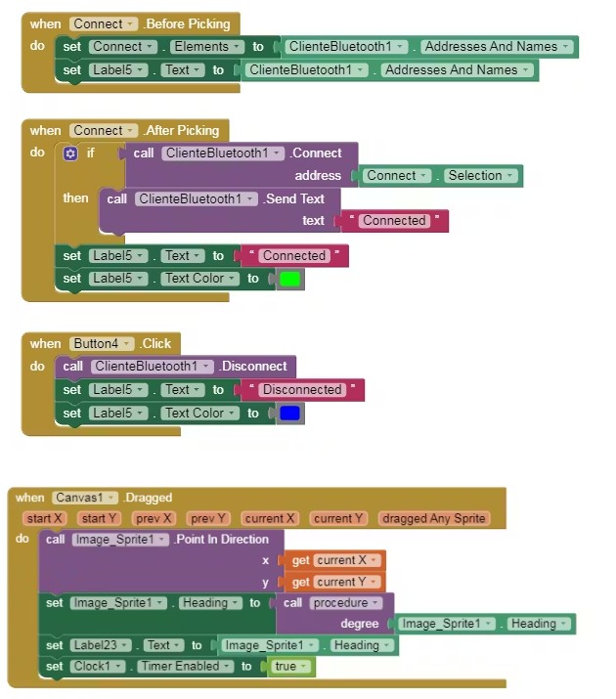Open the Elements property dropdown
The width and height of the screenshot is (616, 699).
pos(207,47)
